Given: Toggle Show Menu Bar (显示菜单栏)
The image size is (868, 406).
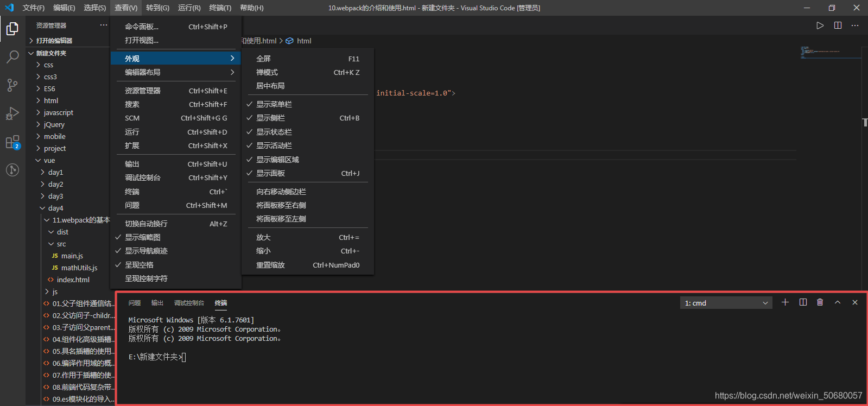Looking at the screenshot, I should 308,104.
